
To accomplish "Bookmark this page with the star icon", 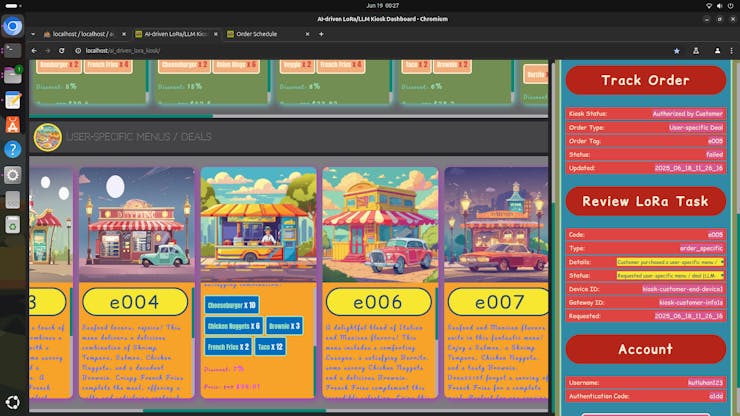I will (676, 50).
